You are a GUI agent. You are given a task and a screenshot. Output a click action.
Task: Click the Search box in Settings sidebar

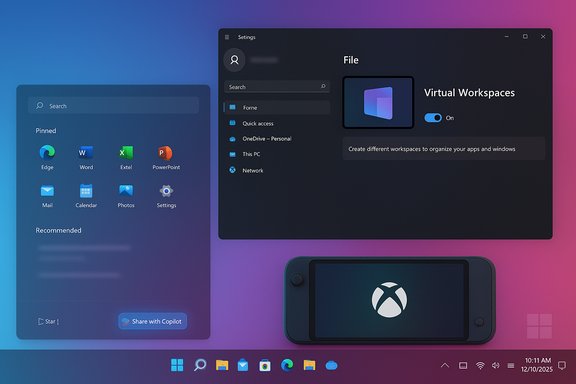(x=277, y=87)
